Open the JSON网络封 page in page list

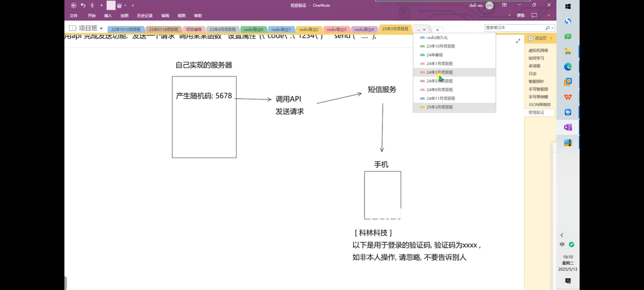539,105
